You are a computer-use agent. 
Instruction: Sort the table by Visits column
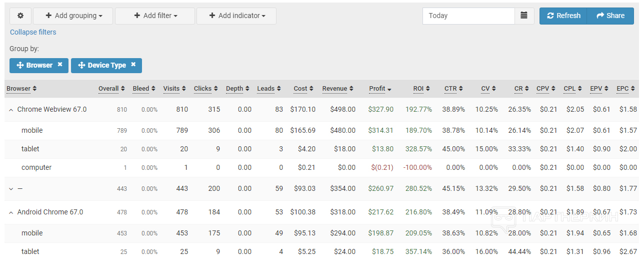[175, 89]
